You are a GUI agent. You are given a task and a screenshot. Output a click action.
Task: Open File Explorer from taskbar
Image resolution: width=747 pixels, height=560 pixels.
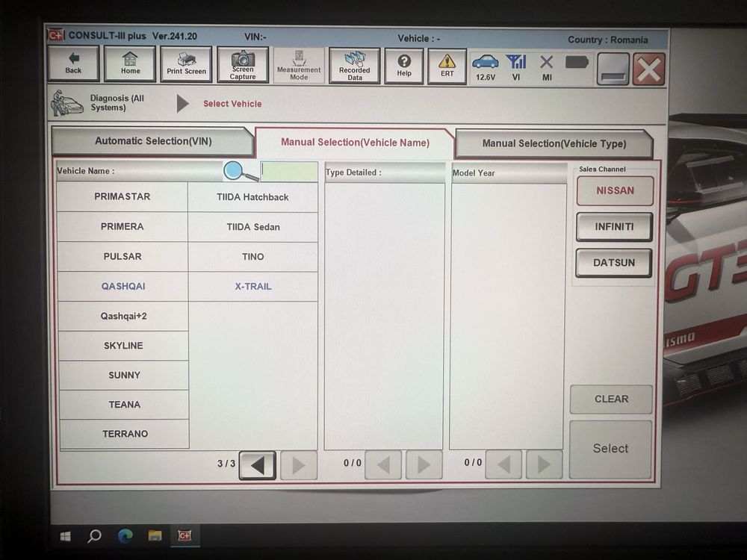[155, 535]
